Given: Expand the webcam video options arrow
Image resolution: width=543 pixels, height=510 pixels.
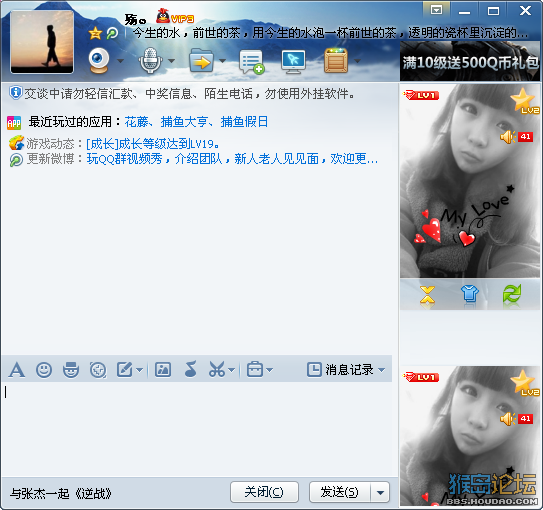Looking at the screenshot, I should [121, 61].
